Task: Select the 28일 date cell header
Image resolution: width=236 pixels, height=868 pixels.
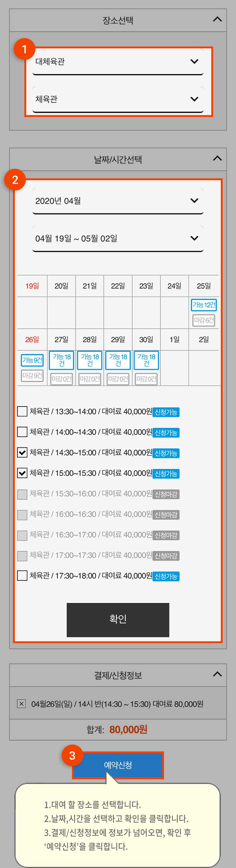Action: pyautogui.click(x=90, y=340)
